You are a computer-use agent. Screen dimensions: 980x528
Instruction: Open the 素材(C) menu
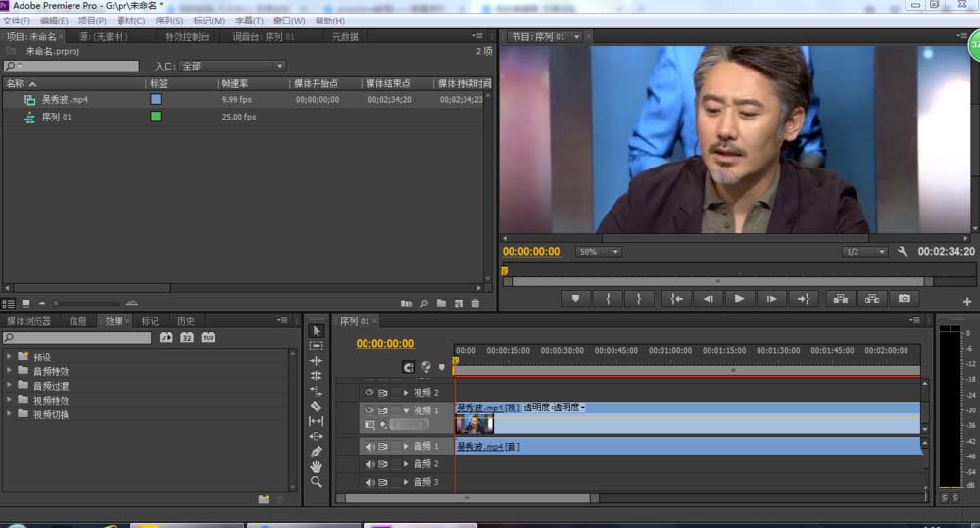point(130,21)
